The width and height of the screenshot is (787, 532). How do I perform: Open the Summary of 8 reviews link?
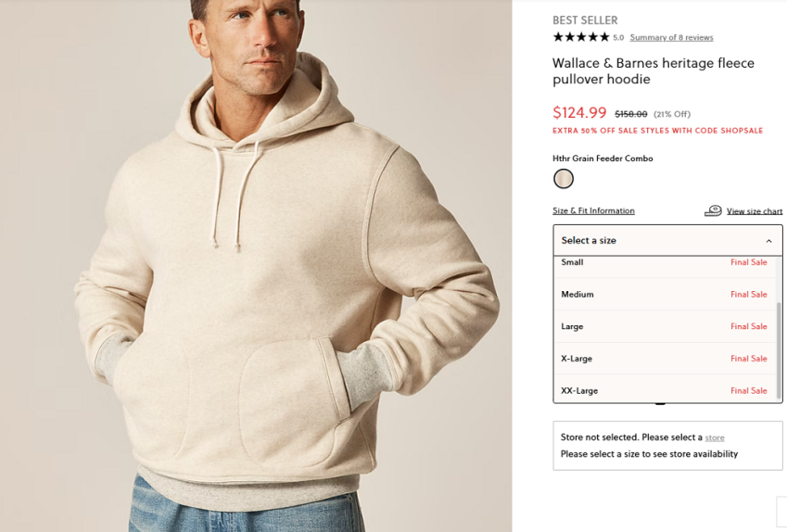(x=671, y=38)
